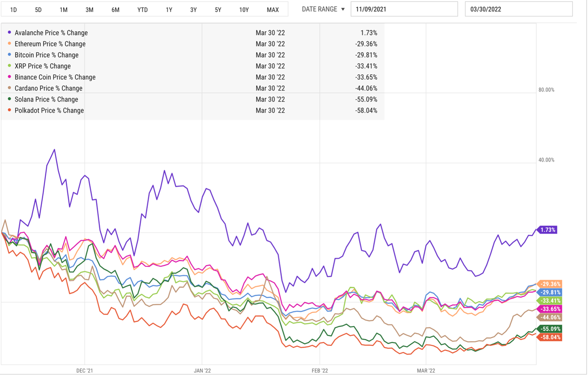The height and width of the screenshot is (377, 588).
Task: Click the tan -44.06% end-of-line tag
Action: [549, 317]
